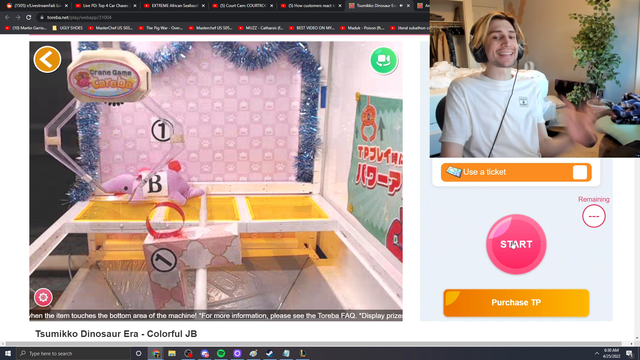Switch to the How customers react tab

point(311,6)
